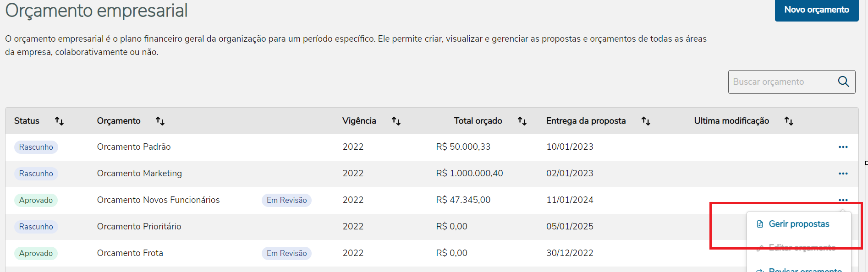The width and height of the screenshot is (868, 272).
Task: Create a budget with Novo orçamento
Action: point(816,10)
